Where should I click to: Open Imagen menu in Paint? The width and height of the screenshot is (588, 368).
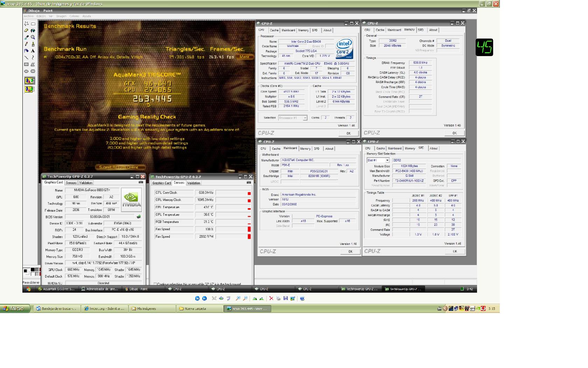click(x=61, y=16)
